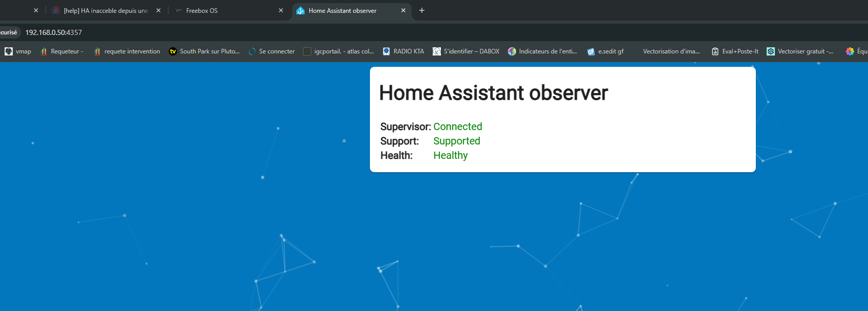Open the Eval+Poste-It bookmark

(x=735, y=51)
